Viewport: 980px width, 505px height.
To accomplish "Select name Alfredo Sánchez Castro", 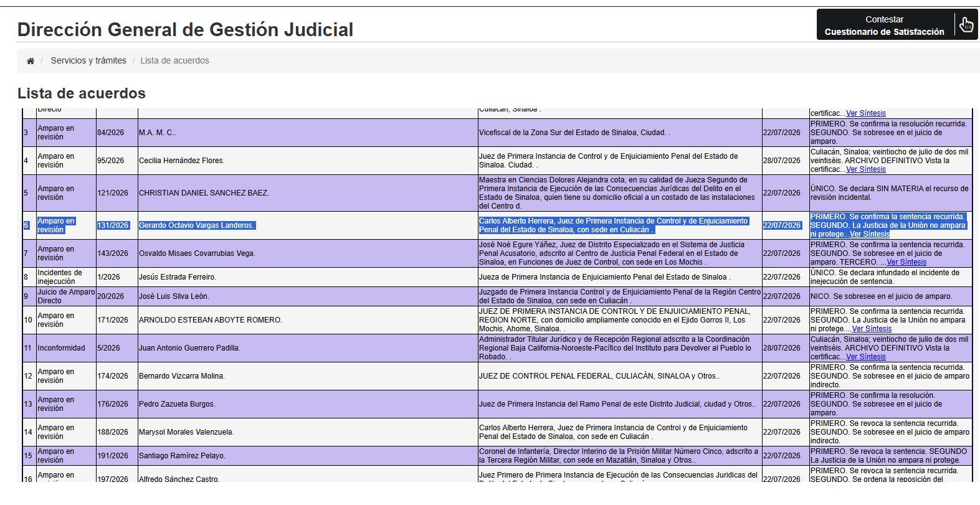I will (179, 479).
